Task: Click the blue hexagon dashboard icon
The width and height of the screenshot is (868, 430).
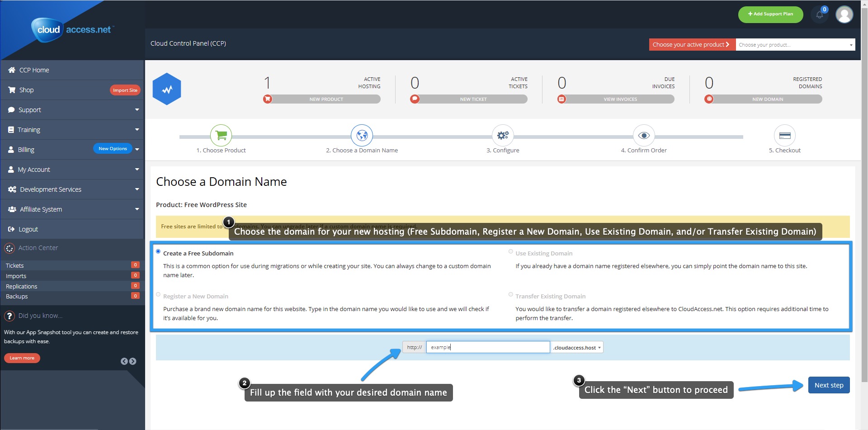Action: coord(167,89)
